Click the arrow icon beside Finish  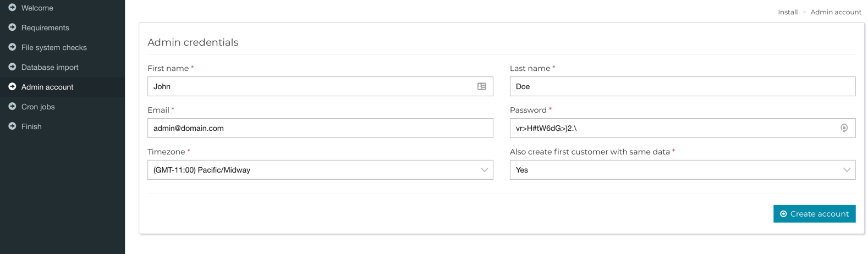(x=12, y=126)
